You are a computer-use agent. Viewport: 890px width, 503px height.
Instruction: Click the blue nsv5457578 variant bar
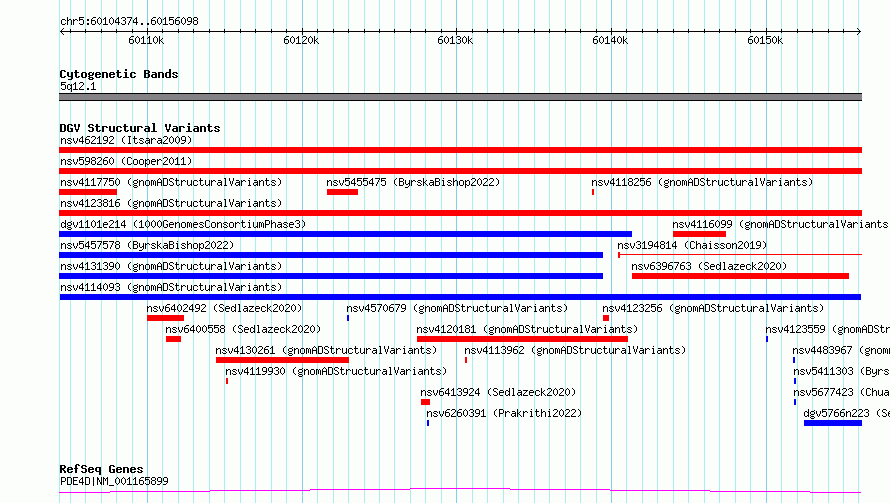coord(331,255)
